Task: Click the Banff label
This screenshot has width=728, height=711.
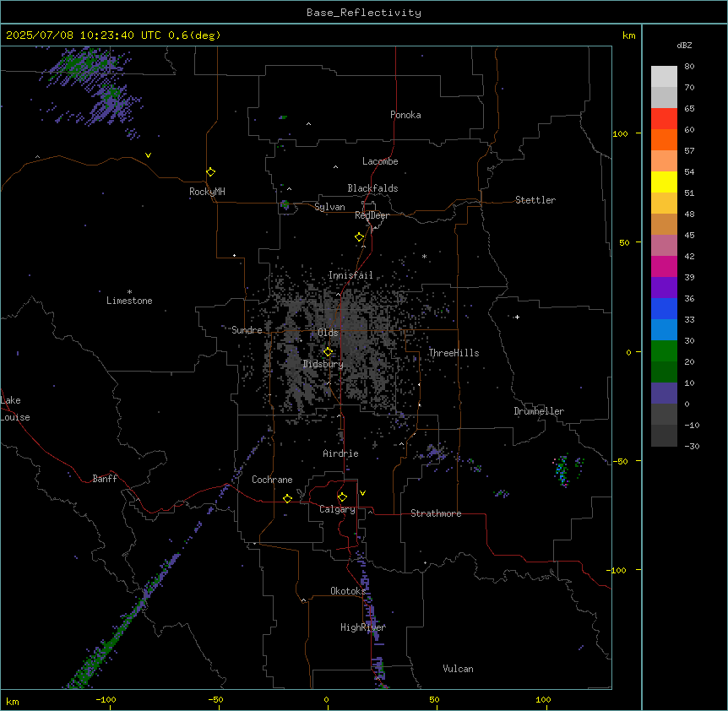Action: point(105,479)
